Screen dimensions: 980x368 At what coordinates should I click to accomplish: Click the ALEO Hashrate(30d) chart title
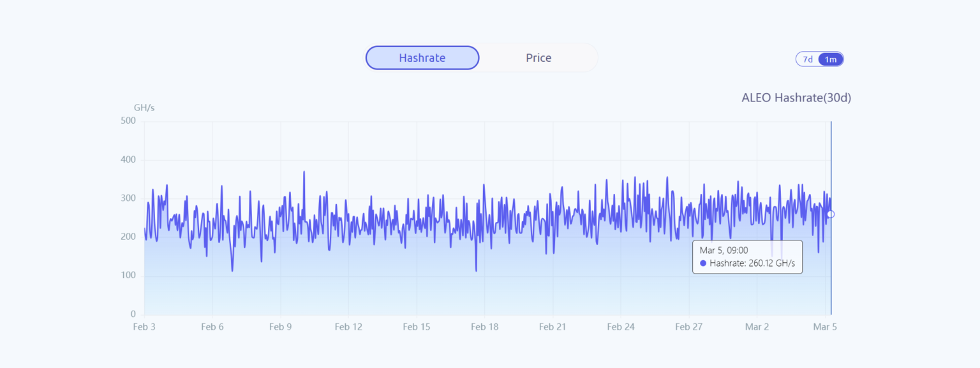(x=796, y=98)
